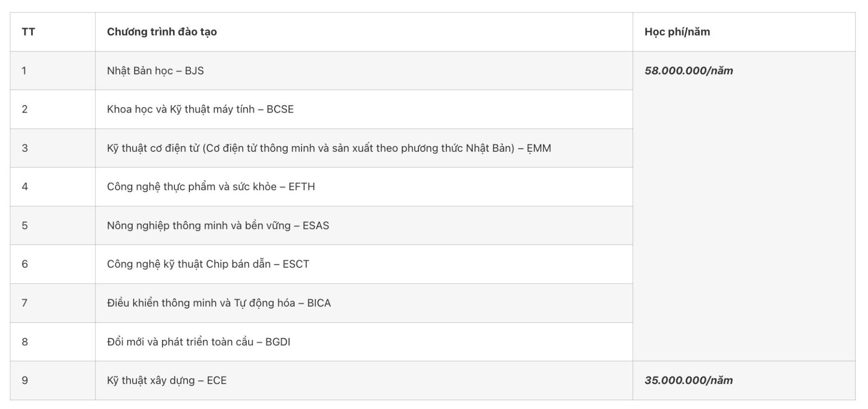This screenshot has height=409, width=868.
Task: Select the "Kỹ thuật xây dựng – ECE" row
Action: pos(166,381)
